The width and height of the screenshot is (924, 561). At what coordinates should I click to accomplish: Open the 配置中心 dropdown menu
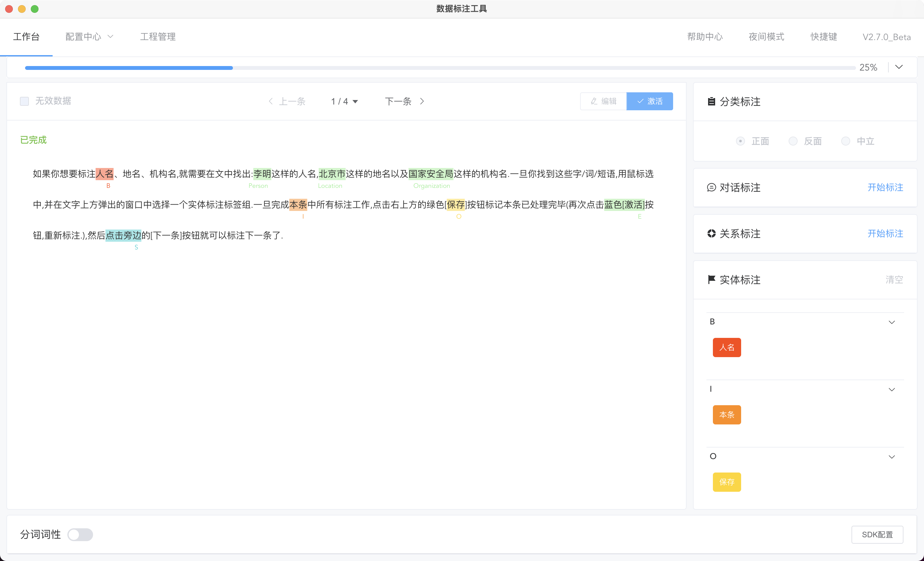(x=89, y=37)
